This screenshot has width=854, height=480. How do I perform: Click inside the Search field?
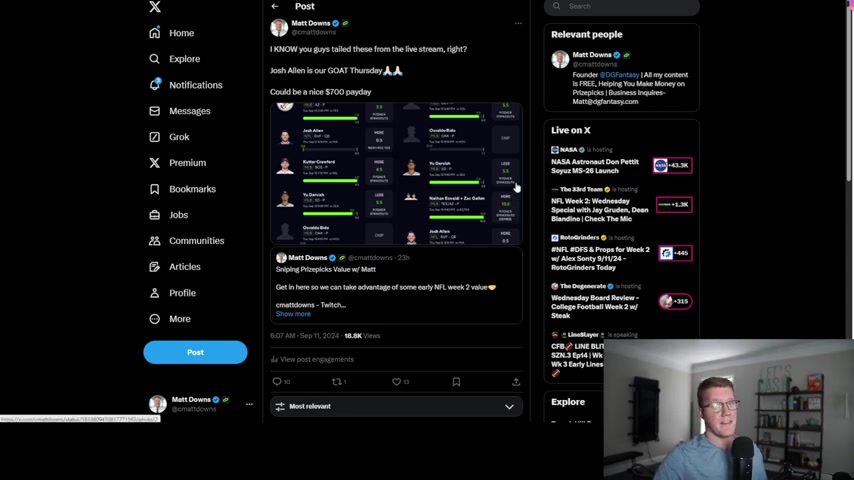[x=621, y=7]
